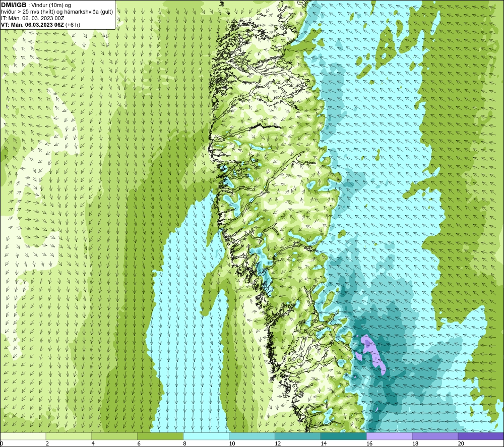The image size is (504, 447).
Task: Click the 0–2 m/s pale cream legend swatch
Action: (x=23, y=436)
